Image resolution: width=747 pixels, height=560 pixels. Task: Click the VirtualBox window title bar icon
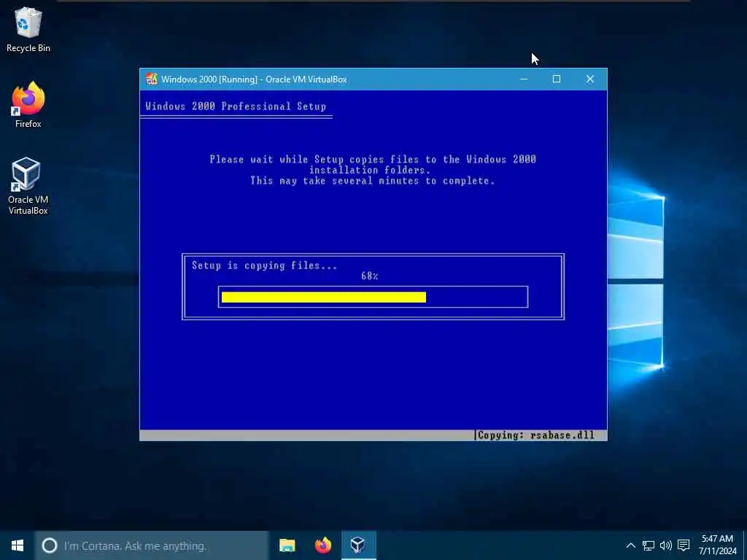coord(152,79)
